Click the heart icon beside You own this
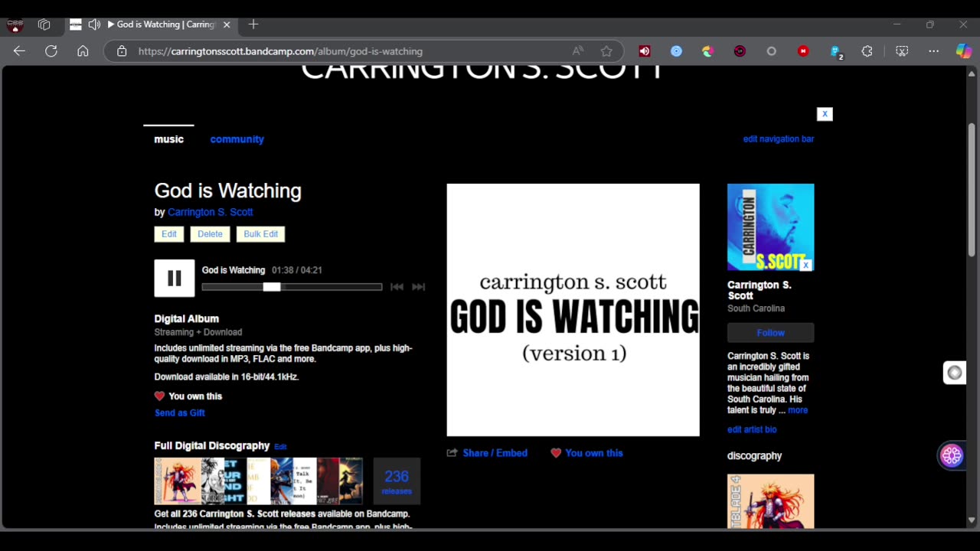This screenshot has height=551, width=980. click(x=159, y=396)
